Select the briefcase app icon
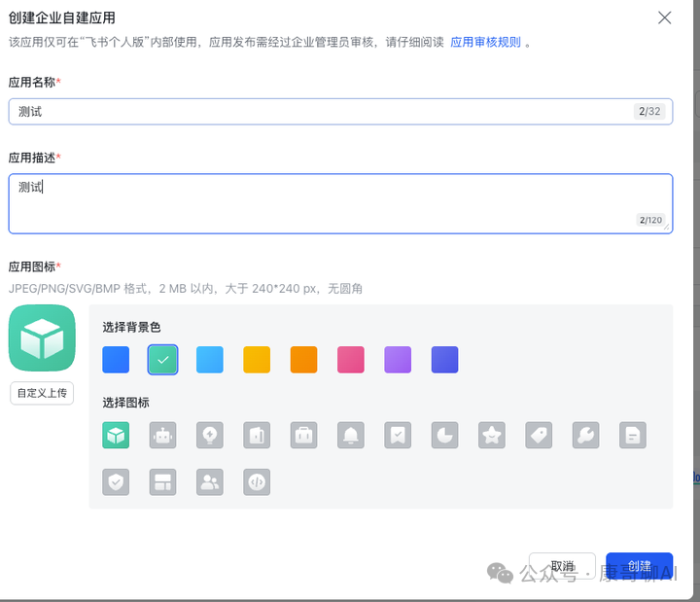This screenshot has height=602, width=700. [x=303, y=435]
